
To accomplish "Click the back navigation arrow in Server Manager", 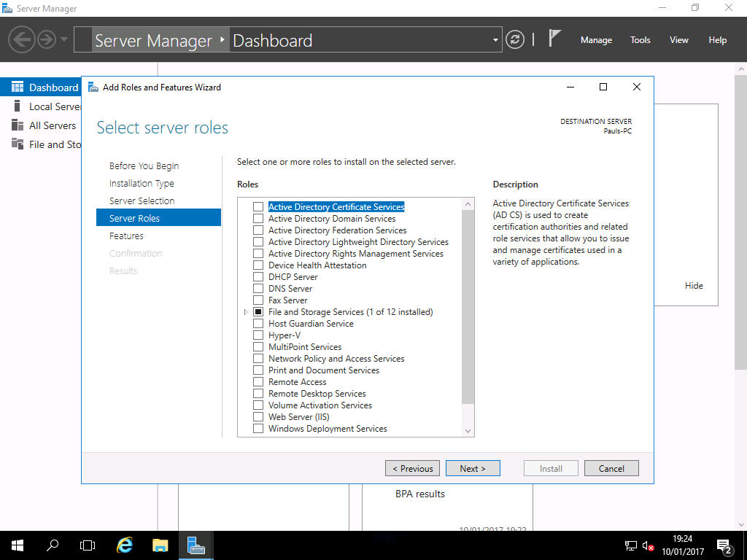I will [22, 39].
